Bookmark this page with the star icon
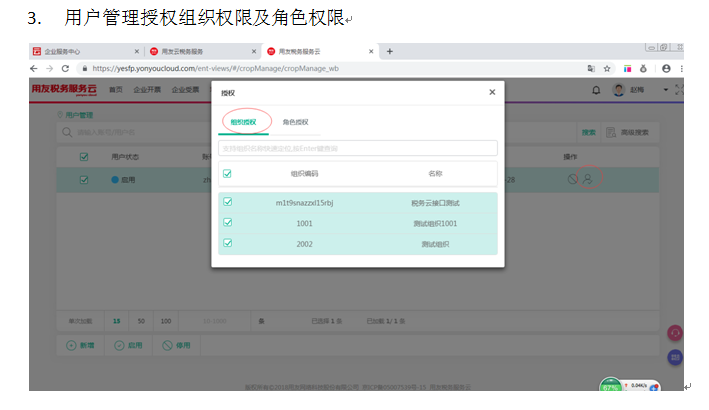 [607, 68]
